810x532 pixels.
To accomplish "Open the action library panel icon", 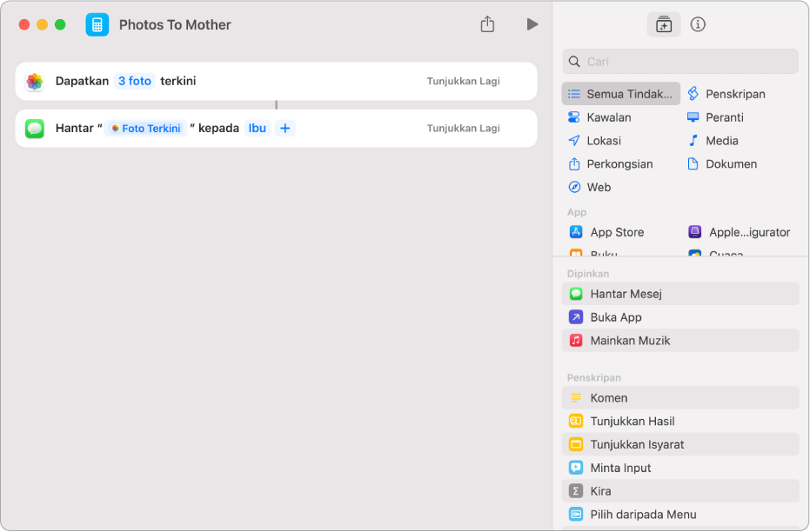I will click(x=663, y=24).
